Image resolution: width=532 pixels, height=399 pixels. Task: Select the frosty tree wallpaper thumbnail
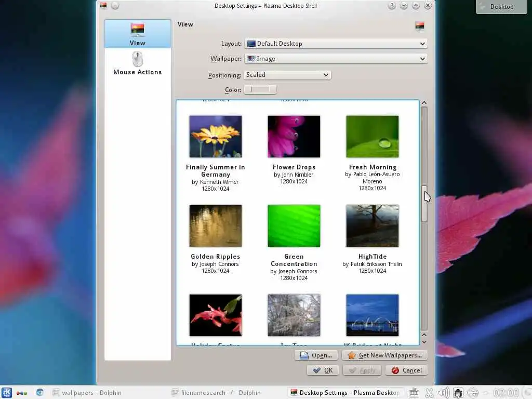(x=294, y=315)
